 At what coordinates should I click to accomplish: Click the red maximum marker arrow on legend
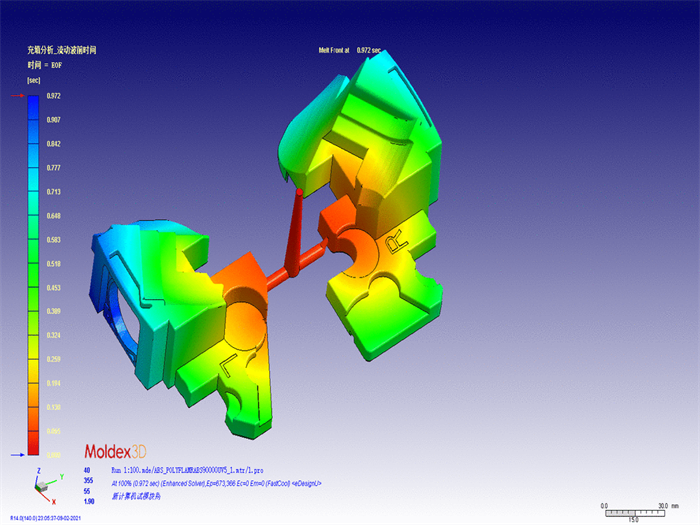(x=18, y=96)
